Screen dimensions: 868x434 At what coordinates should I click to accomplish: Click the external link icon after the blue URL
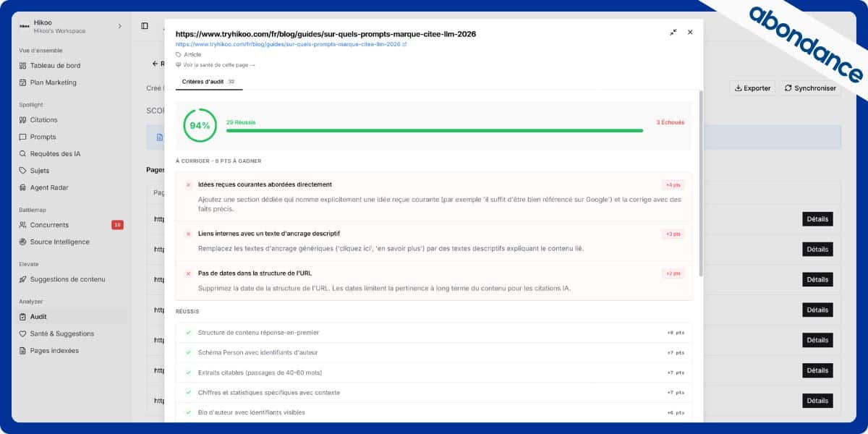(404, 44)
